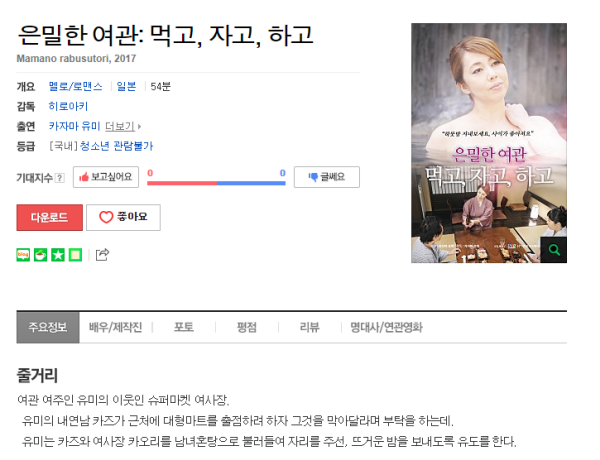Open the 멜로/로맨스 genre link
Screen dimensions: 600x460
[75, 86]
